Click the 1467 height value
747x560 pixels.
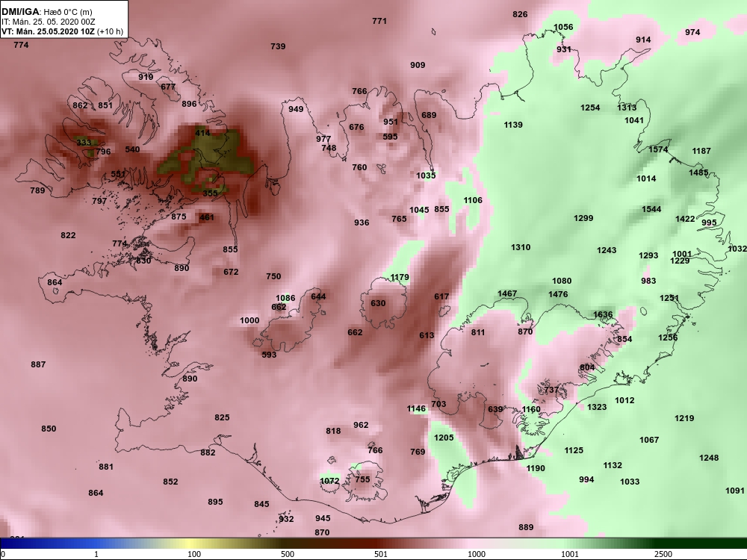pos(507,293)
